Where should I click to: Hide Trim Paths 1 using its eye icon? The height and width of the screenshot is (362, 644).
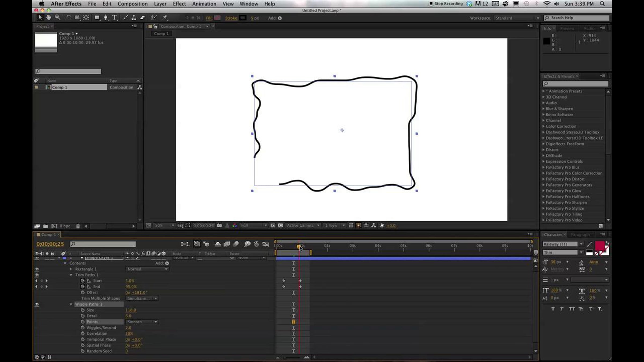pyautogui.click(x=37, y=275)
